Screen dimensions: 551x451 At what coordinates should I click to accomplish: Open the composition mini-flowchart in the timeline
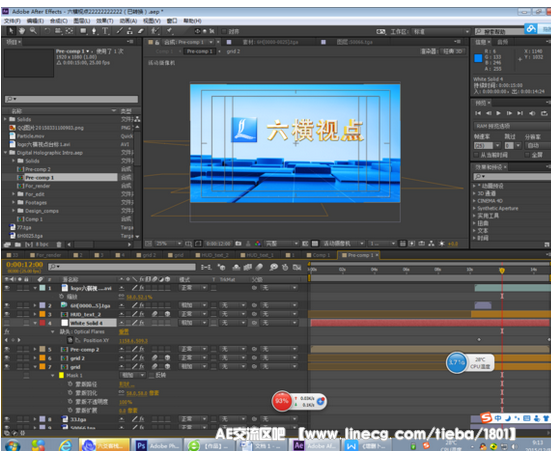pyautogui.click(x=206, y=268)
